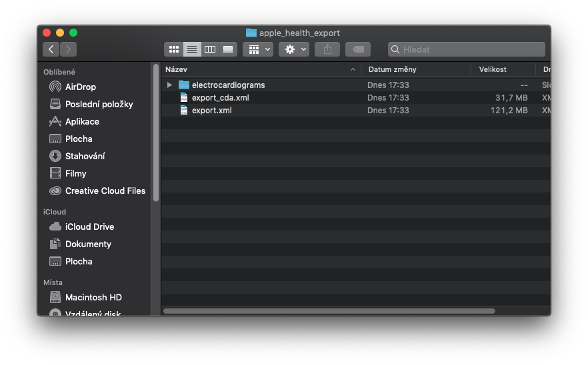Click the export_cda.xml file name
This screenshot has height=365, width=588.
221,98
